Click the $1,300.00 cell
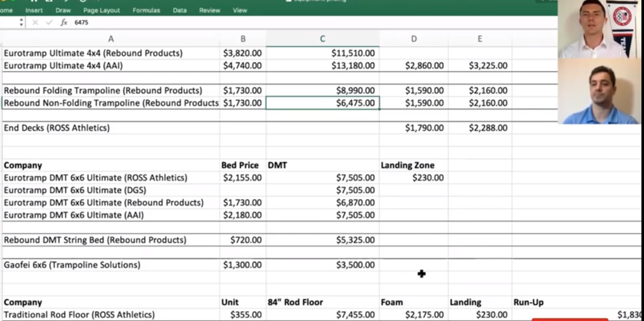 click(x=243, y=265)
